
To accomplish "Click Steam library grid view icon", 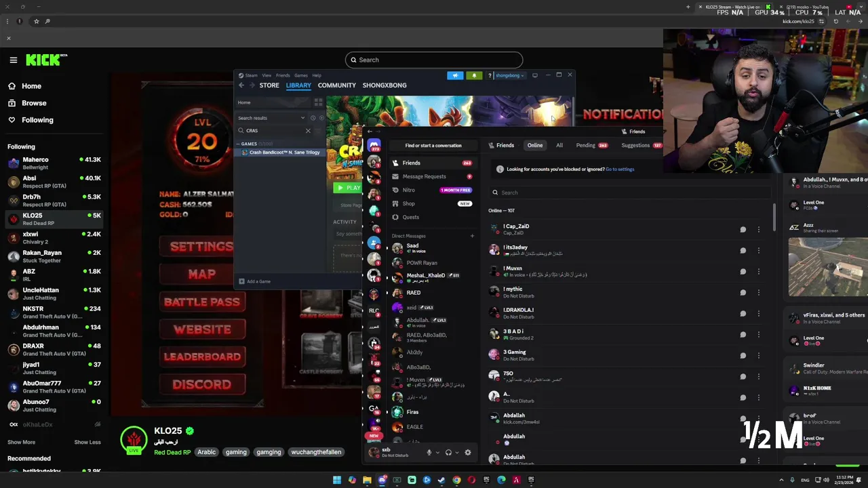I will tap(318, 102).
